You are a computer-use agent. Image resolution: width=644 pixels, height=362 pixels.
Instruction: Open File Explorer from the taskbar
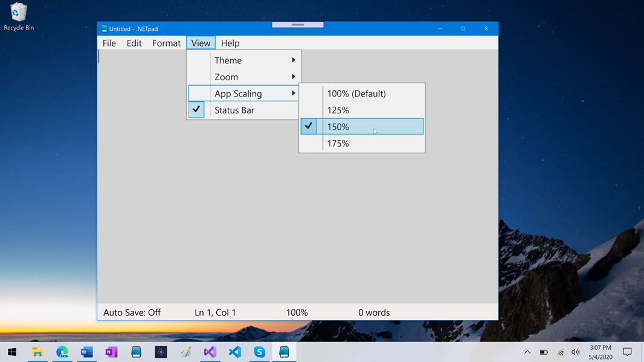pos(37,352)
